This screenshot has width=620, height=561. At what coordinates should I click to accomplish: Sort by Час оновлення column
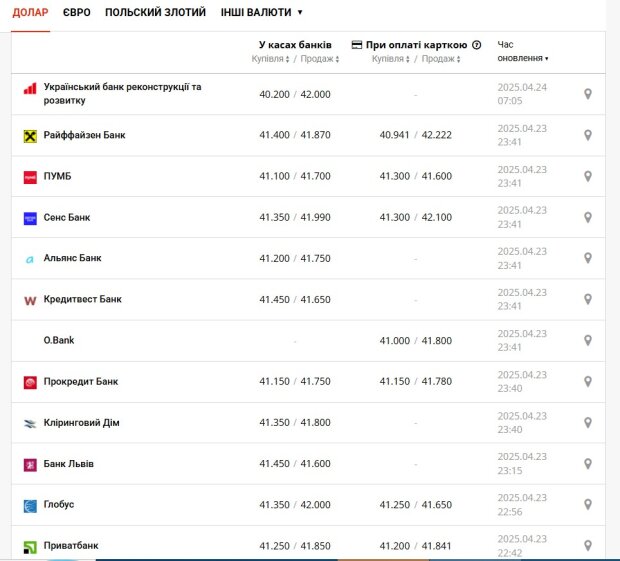[x=523, y=51]
